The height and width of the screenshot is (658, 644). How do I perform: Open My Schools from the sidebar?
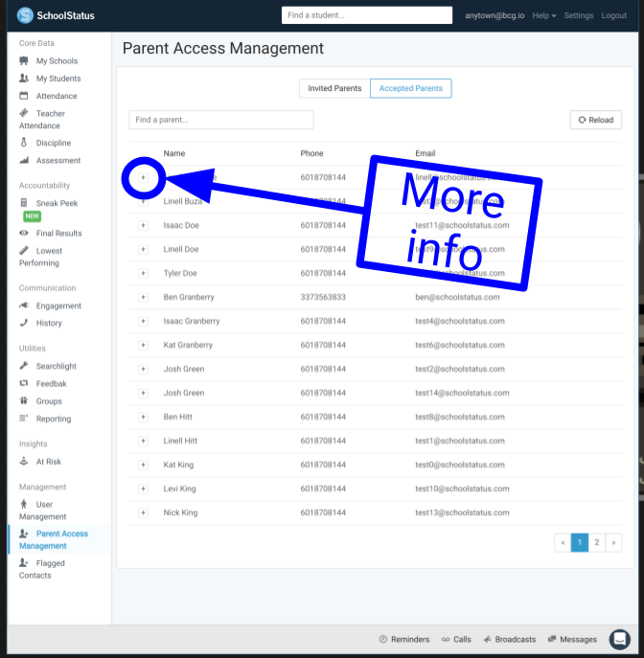tap(57, 61)
